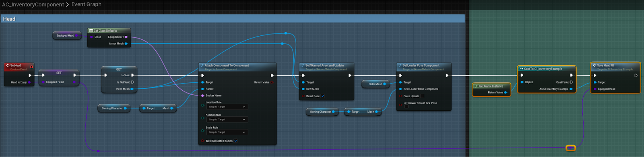The image size is (644, 157).
Task: Click function icon on Set Leader Pose Component
Action: (400, 65)
